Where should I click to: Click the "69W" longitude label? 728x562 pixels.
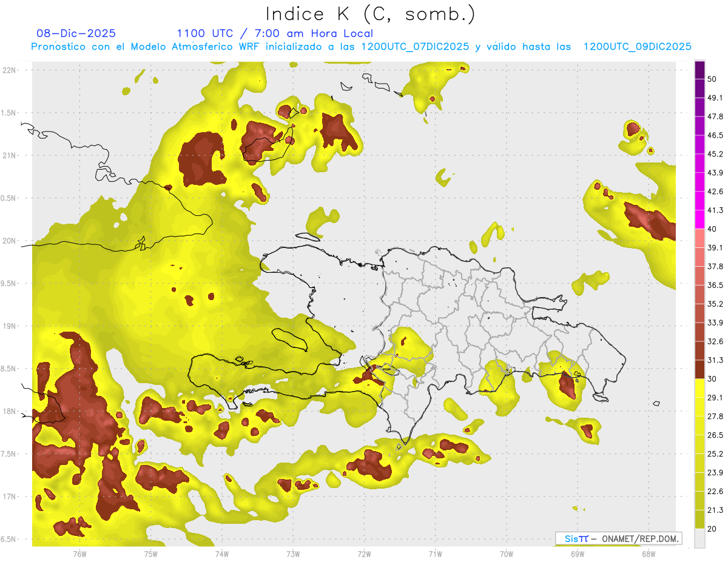(577, 554)
